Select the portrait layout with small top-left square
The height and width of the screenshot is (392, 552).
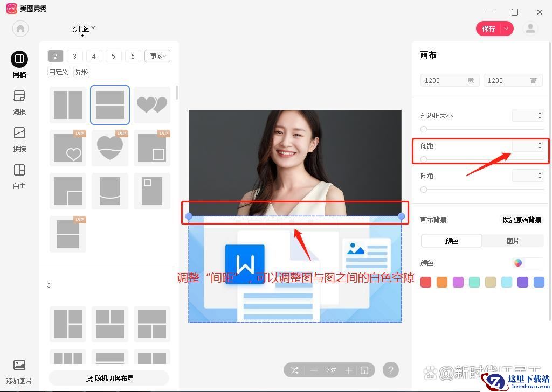click(x=152, y=191)
